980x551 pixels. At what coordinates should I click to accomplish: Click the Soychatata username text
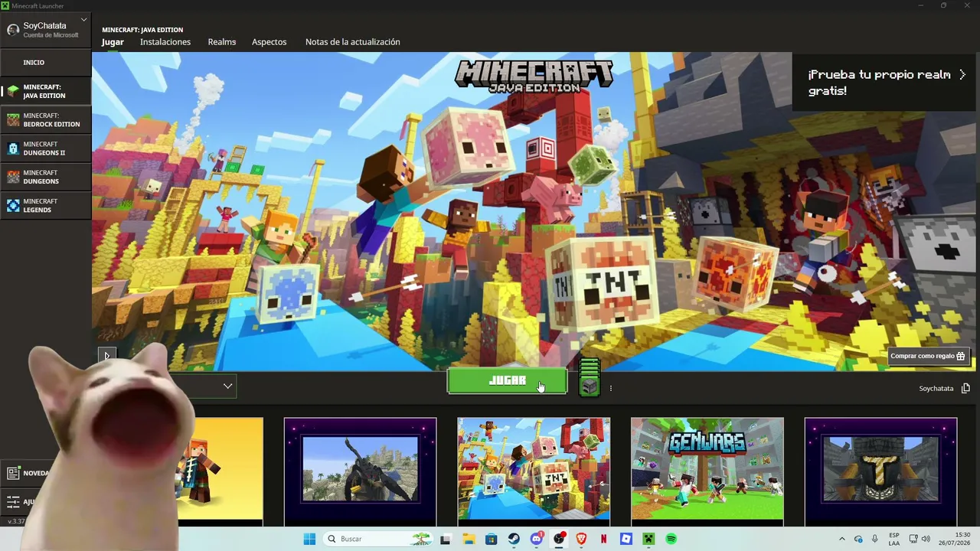click(x=936, y=389)
